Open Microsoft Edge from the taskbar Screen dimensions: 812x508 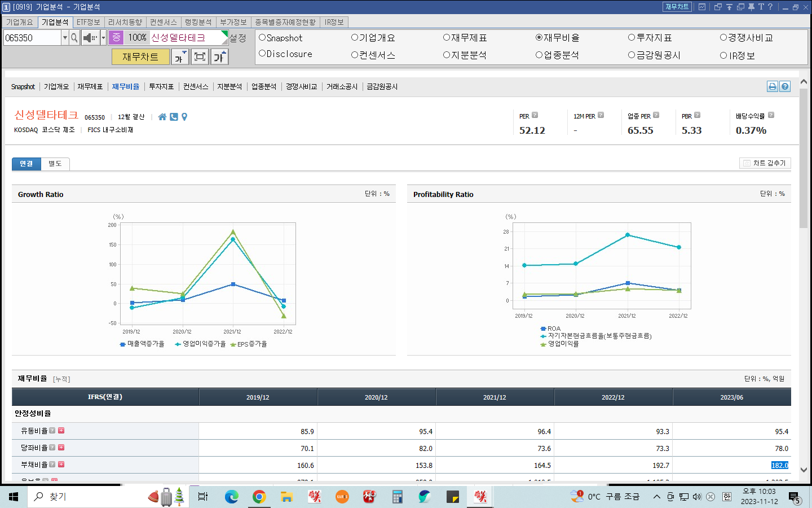pos(231,497)
